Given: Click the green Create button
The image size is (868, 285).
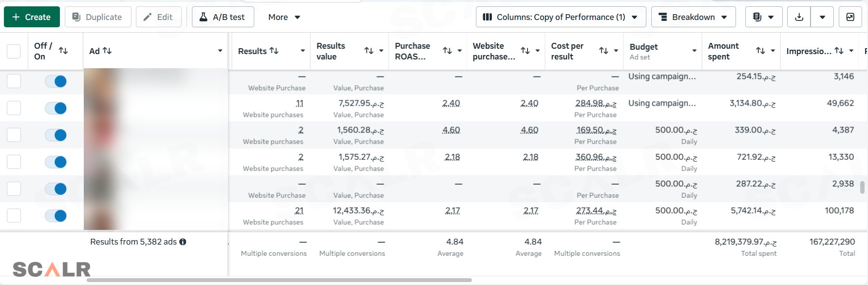Looking at the screenshot, I should (x=32, y=17).
